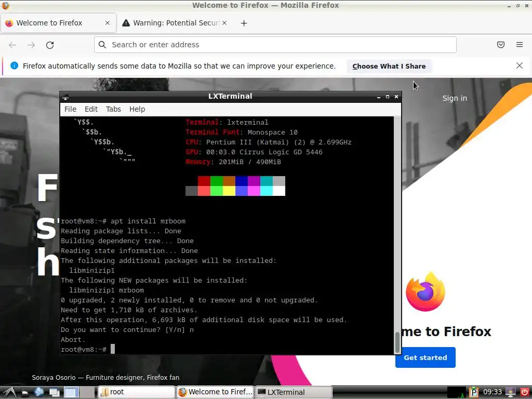Viewport: 532px width, 399px height.
Task: Click the cyan color block in the terminal palette
Action: point(267,191)
